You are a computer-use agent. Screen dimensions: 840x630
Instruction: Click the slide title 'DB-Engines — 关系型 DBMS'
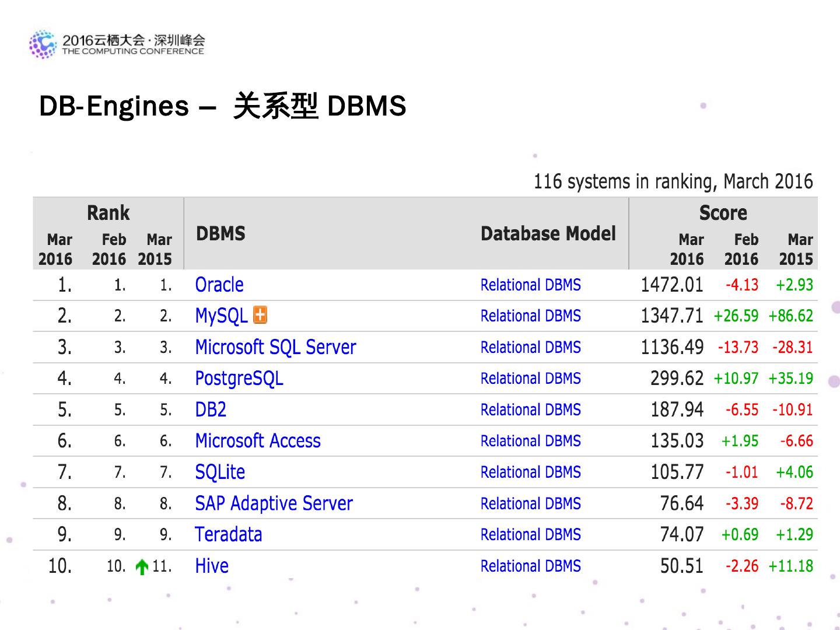point(222,106)
